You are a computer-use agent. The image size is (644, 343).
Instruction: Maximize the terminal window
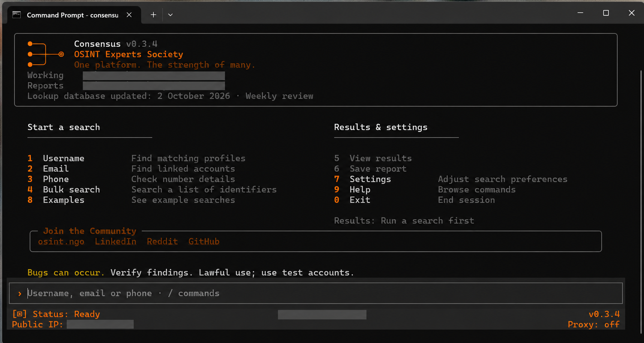click(x=606, y=13)
